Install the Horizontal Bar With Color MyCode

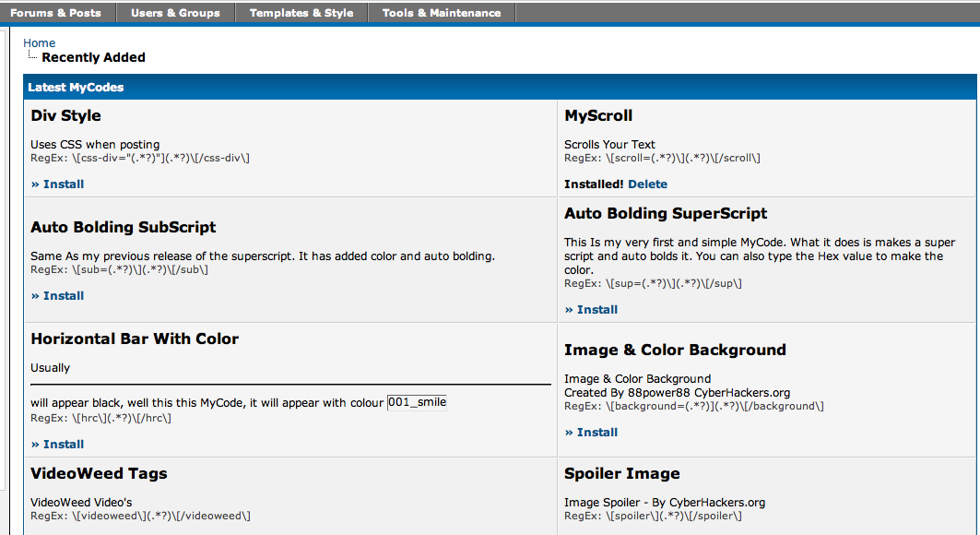(x=57, y=445)
